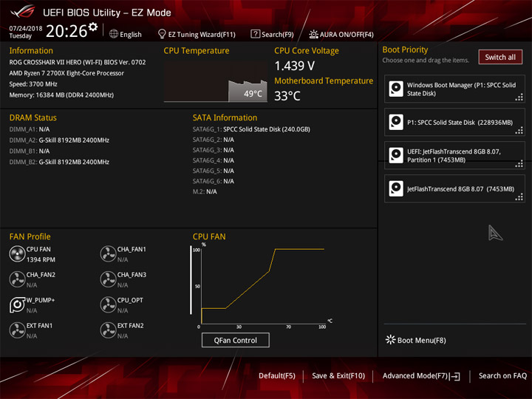532x399 pixels.
Task: Click the CPU Temperature graph
Action: click(x=216, y=82)
